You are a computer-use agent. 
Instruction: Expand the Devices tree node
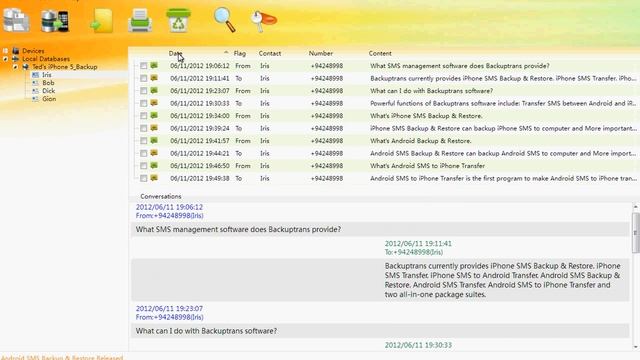(x=5, y=51)
